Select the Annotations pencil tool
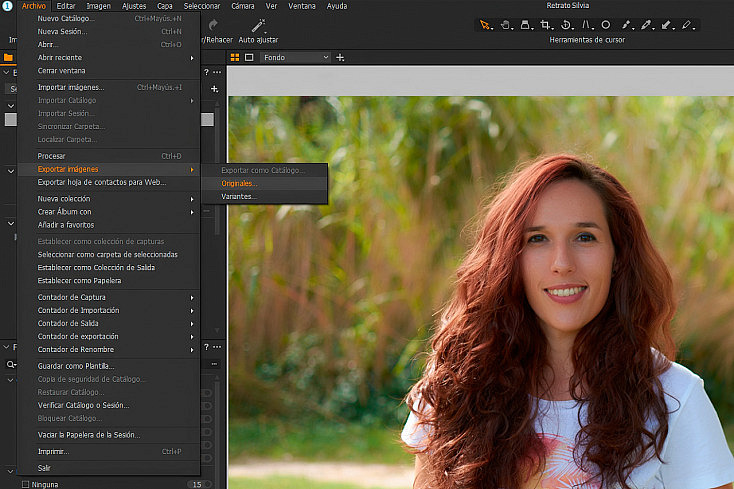The image size is (734, 489). (x=687, y=25)
